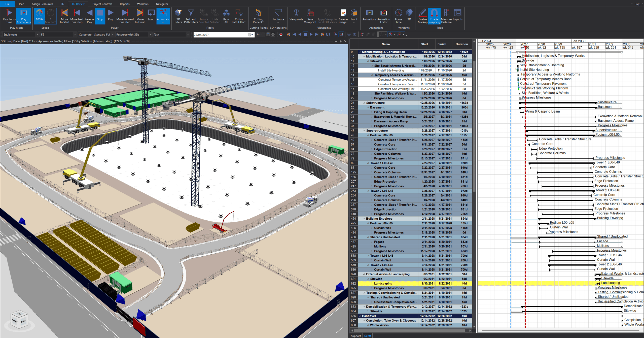Open the File menu
Screen dimensions: 644x338
point(8,4)
